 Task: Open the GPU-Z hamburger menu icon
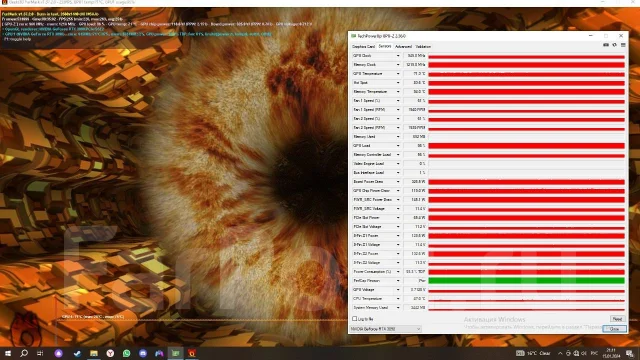[623, 45]
